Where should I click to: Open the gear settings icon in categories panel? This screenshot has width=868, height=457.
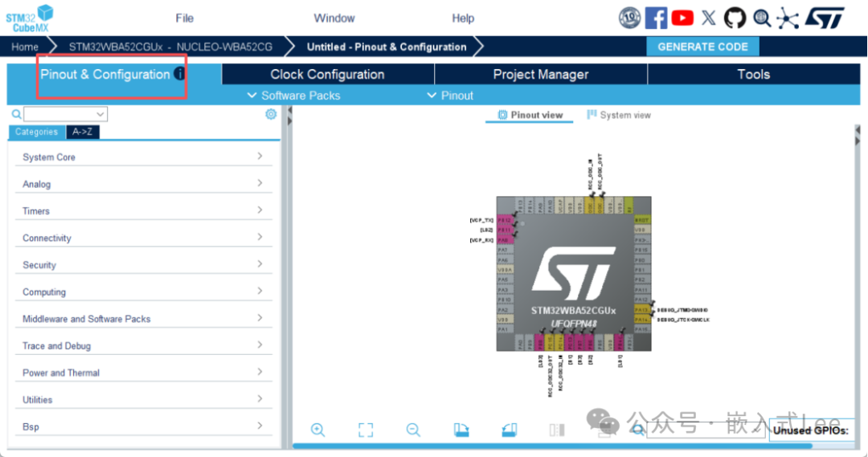(271, 114)
